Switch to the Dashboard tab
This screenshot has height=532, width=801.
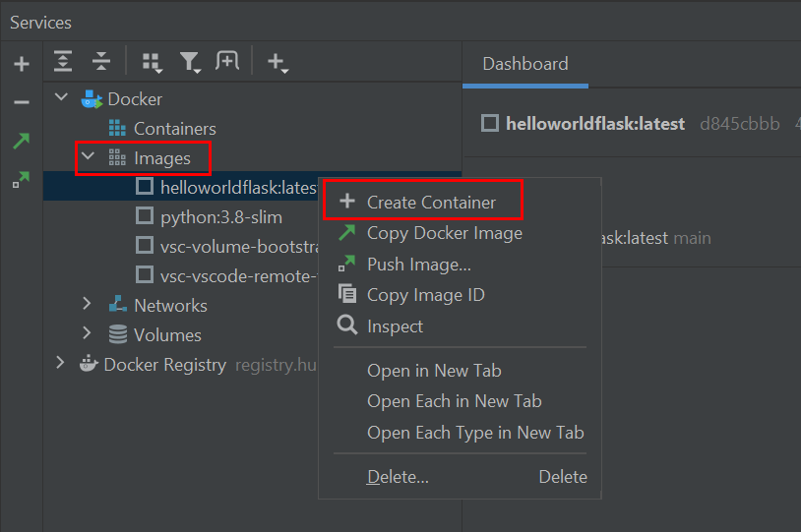pyautogui.click(x=524, y=64)
